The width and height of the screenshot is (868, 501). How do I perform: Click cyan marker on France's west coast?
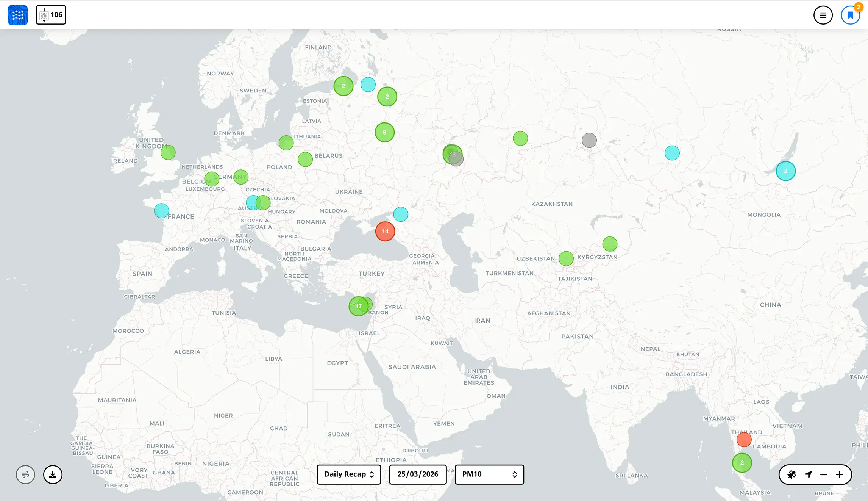161,211
